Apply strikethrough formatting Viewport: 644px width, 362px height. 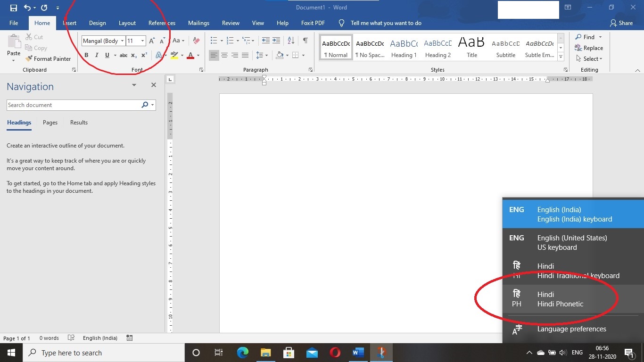[124, 56]
